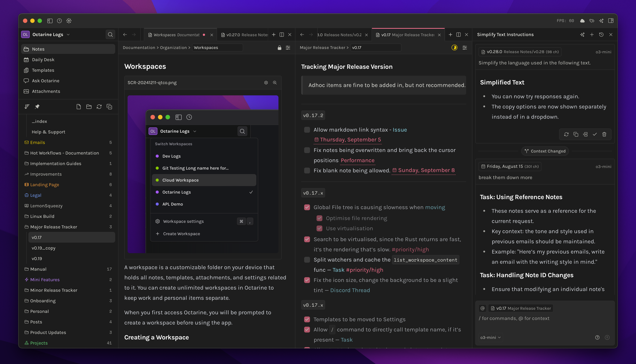This screenshot has width=636, height=364.
Task: Uncheck 'Global File tree is causing slowness'
Action: click(x=307, y=207)
